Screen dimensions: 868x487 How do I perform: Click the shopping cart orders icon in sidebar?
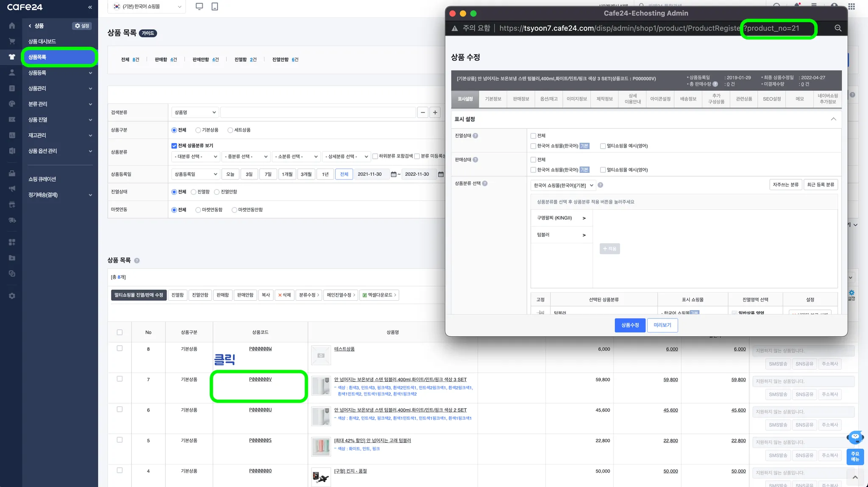pos(12,42)
